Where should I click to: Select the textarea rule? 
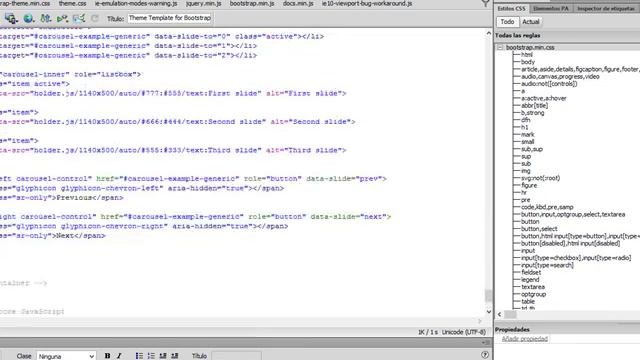click(533, 287)
